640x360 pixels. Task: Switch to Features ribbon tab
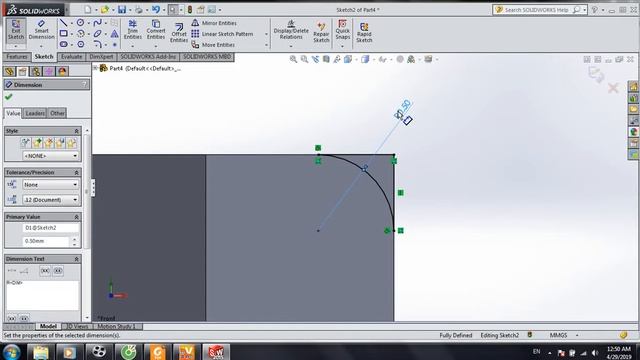pos(17,57)
